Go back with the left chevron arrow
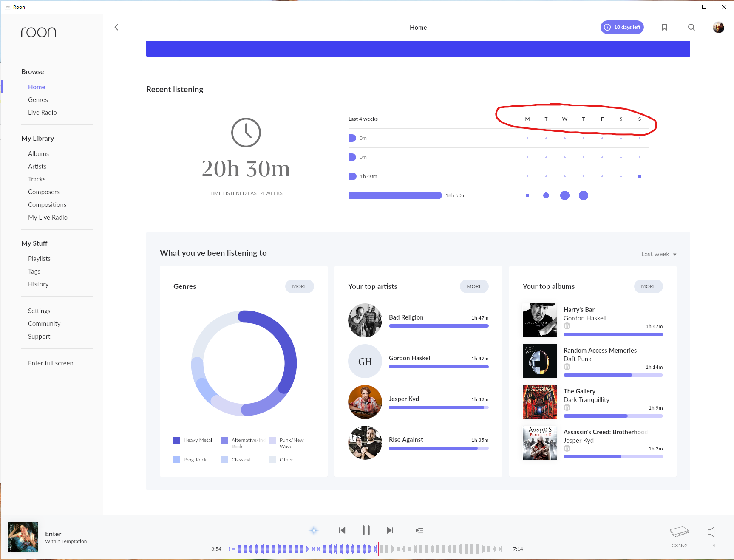Image resolution: width=734 pixels, height=560 pixels. click(116, 27)
